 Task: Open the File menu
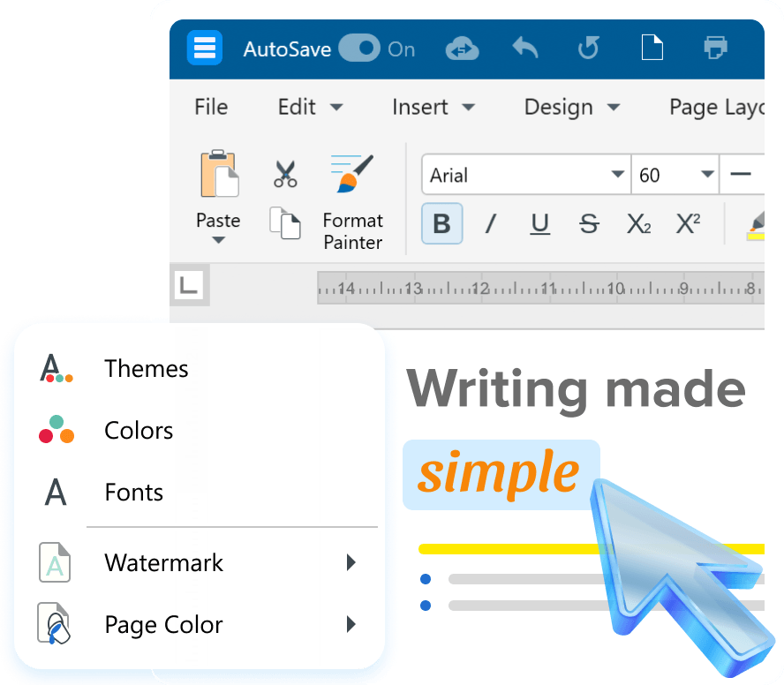click(211, 107)
